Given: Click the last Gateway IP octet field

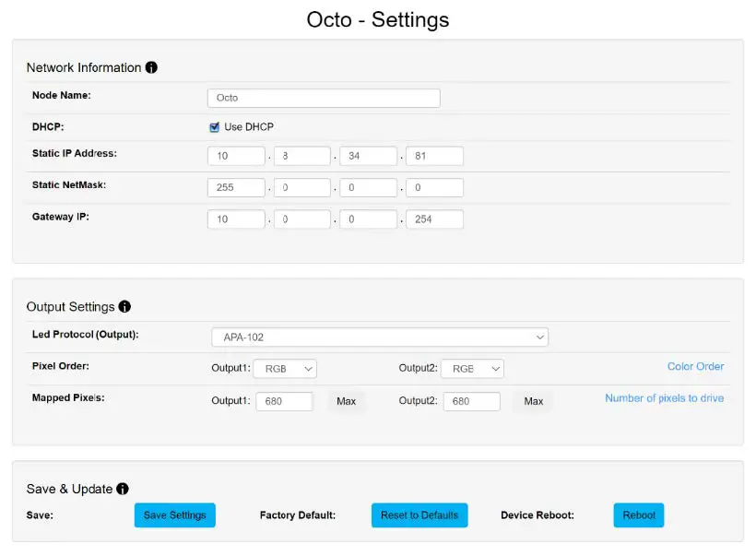Looking at the screenshot, I should pos(434,219).
